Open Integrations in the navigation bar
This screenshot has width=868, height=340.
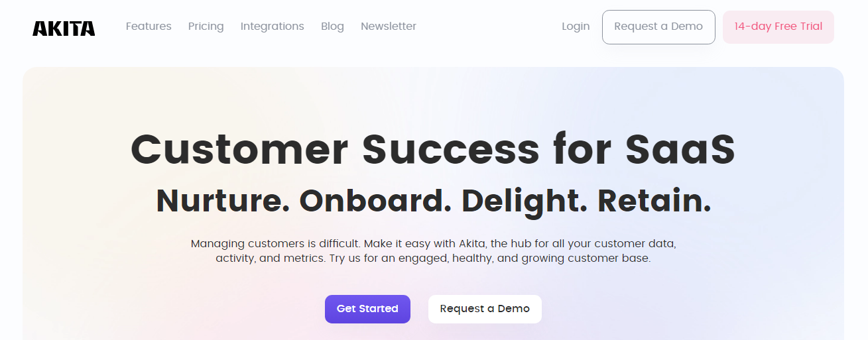(272, 27)
